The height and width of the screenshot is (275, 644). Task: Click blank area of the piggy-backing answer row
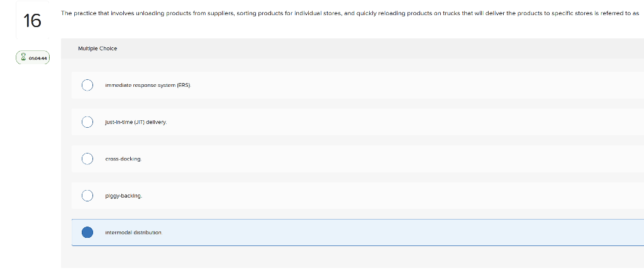(x=390, y=196)
